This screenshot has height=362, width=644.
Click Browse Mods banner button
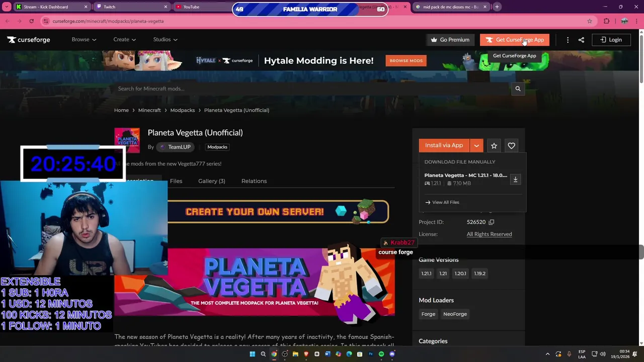406,61
